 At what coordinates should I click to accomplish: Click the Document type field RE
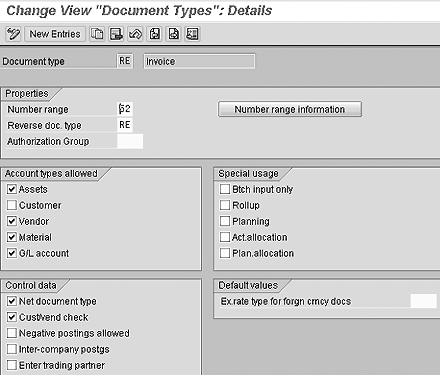pyautogui.click(x=125, y=61)
